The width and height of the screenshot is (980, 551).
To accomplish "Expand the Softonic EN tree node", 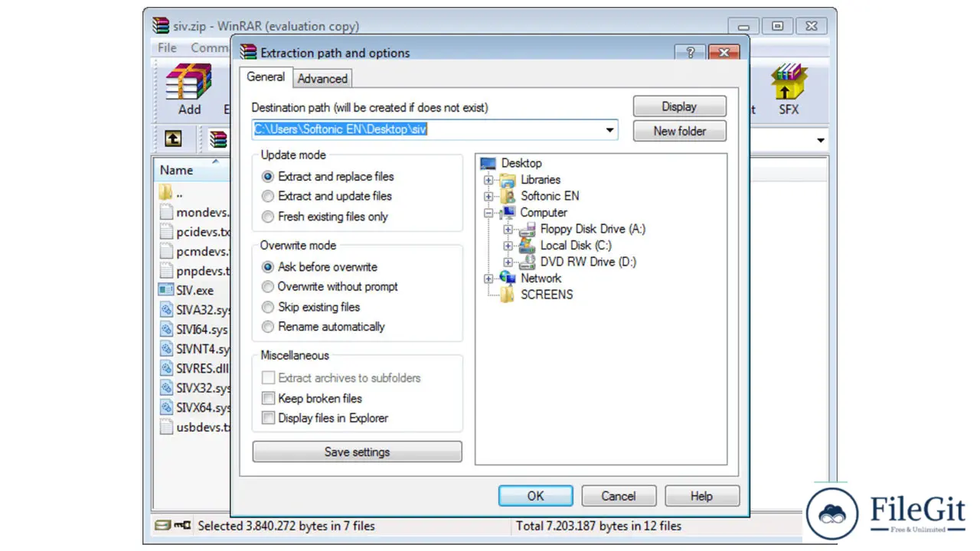I will click(x=488, y=196).
